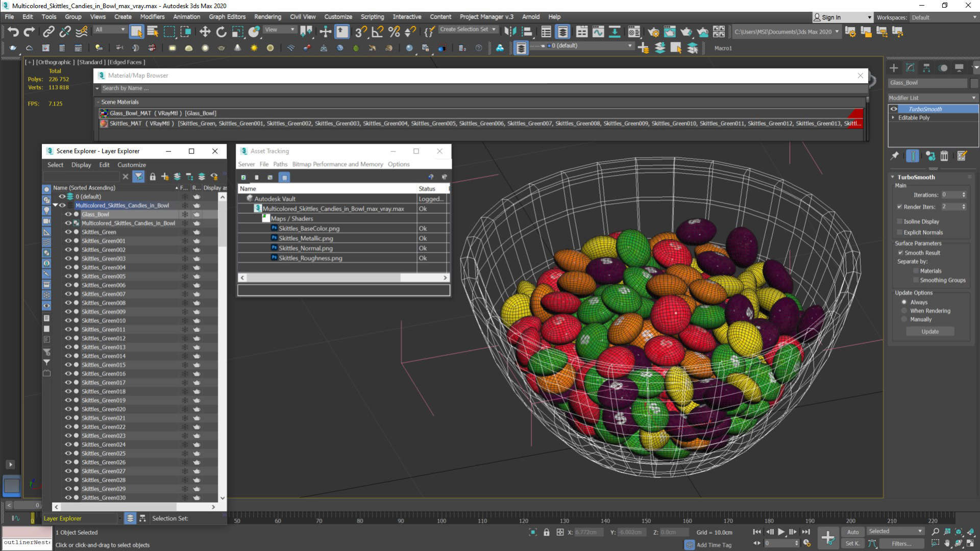Activate the Select Object tool
980x551 pixels.
coord(136,32)
